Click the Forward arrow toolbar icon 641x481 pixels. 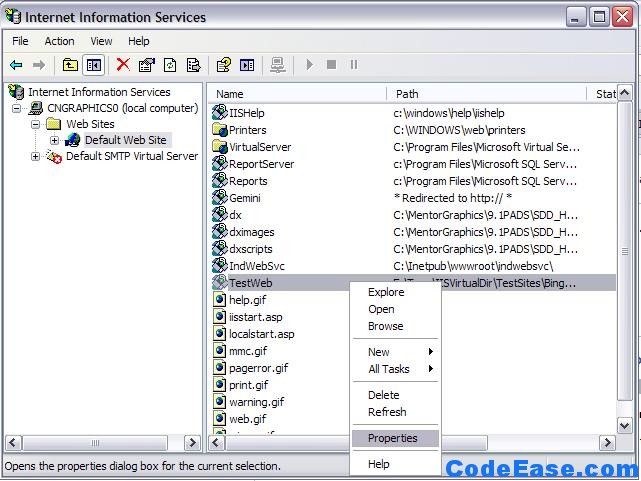(x=39, y=65)
